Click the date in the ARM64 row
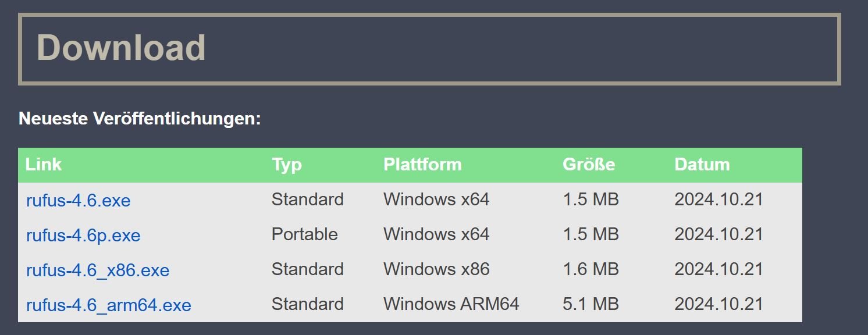 point(718,304)
